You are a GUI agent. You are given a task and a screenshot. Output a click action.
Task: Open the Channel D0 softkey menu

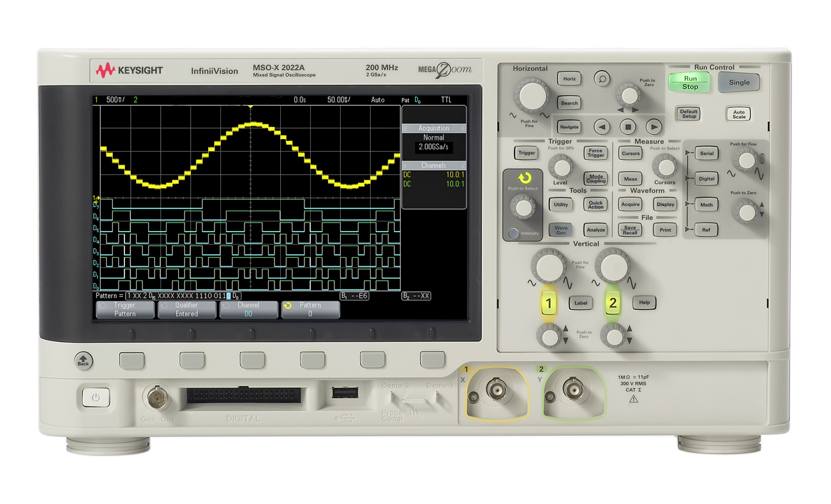[x=248, y=309]
